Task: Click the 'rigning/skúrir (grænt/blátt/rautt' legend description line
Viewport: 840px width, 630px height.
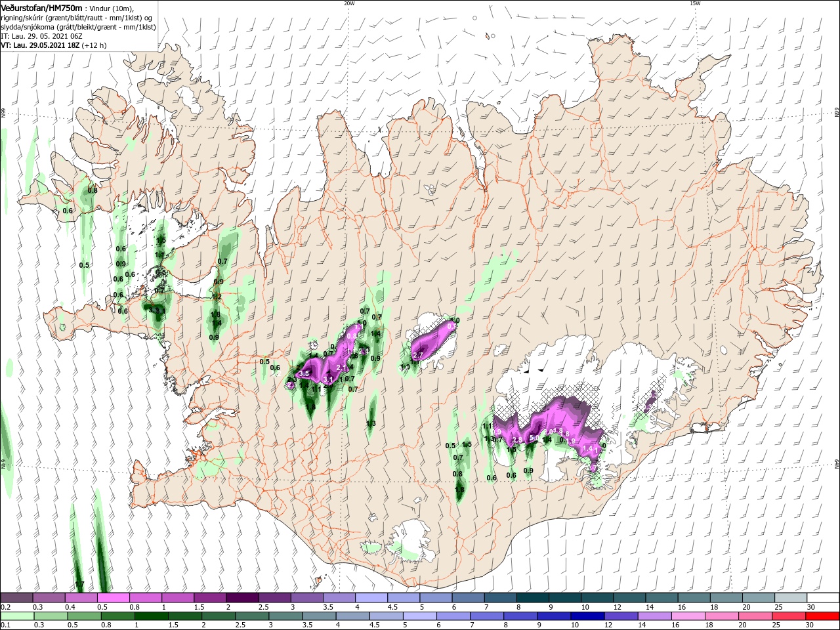Action: tap(76, 17)
